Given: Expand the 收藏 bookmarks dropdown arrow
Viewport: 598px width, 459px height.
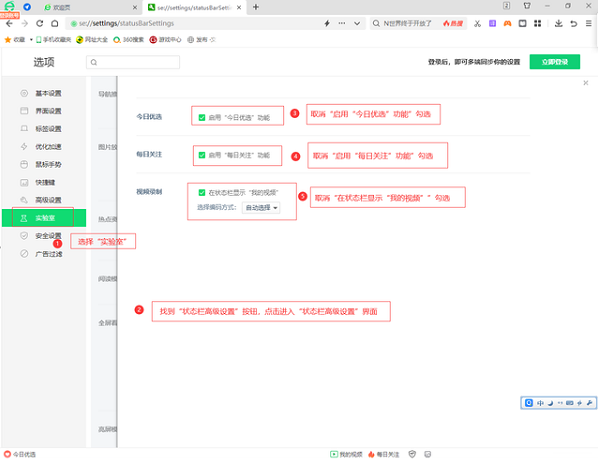Looking at the screenshot, I should (31, 40).
